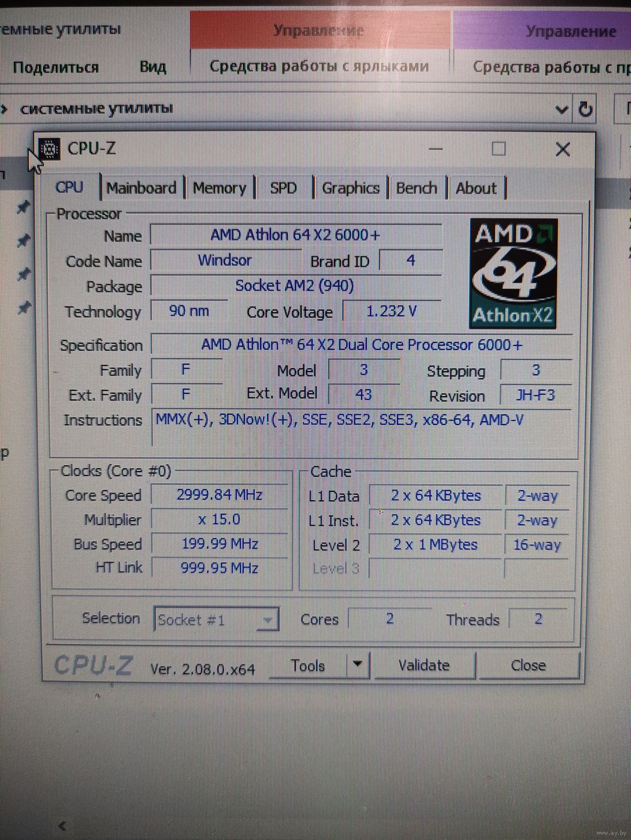Screen dimensions: 631x840
Task: Open the Explorer 'Поделиться' ribbon tab
Action: [x=56, y=67]
